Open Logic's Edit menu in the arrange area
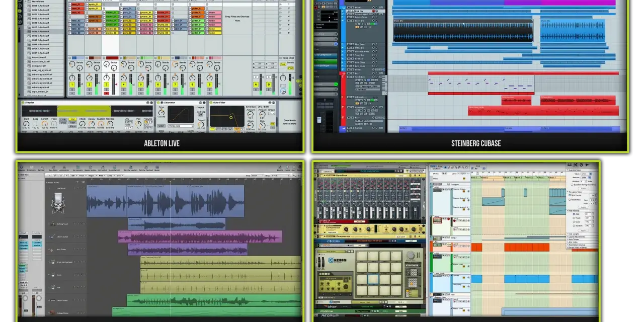The height and width of the screenshot is (322, 644). [x=73, y=176]
